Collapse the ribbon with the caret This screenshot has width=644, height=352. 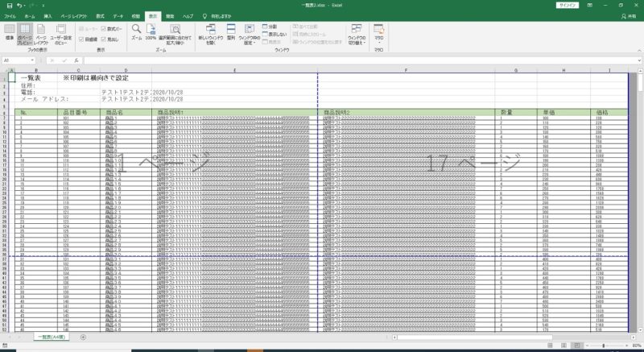pos(639,49)
